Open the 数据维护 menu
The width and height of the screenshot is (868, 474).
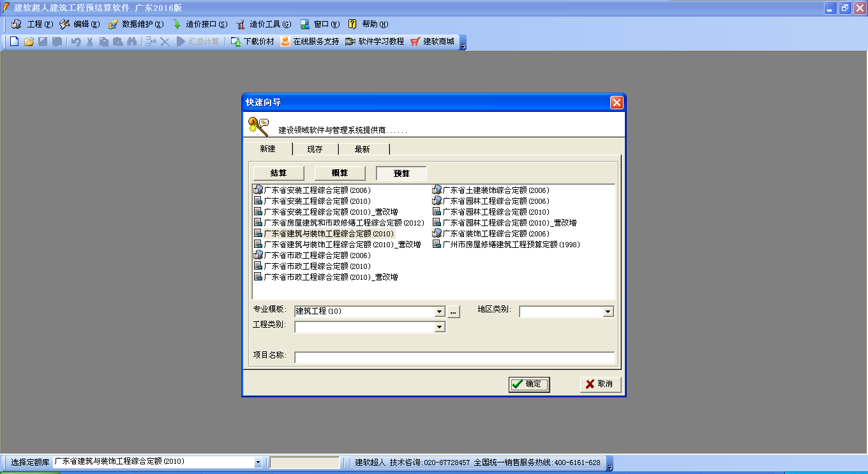point(136,24)
